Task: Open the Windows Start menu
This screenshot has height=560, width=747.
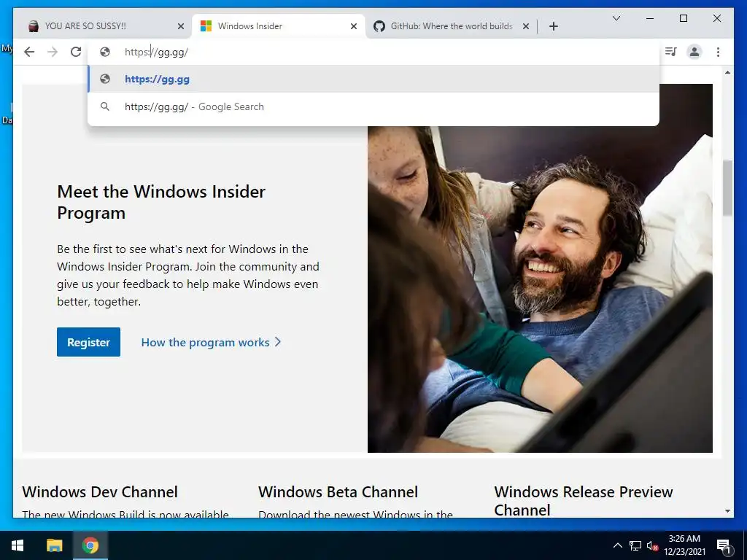Action: [x=18, y=545]
